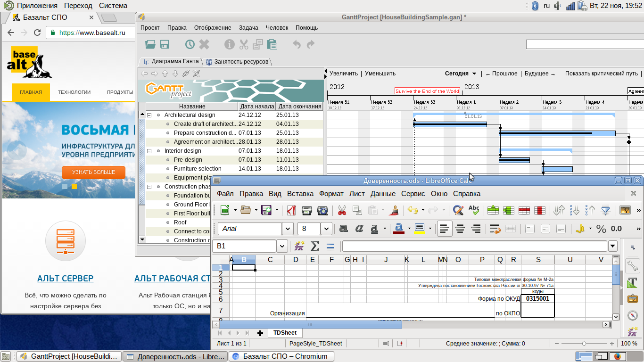Screen dimensions: 644x362
Task: Link tasks chain icon in GanttProject
Action: click(x=186, y=74)
